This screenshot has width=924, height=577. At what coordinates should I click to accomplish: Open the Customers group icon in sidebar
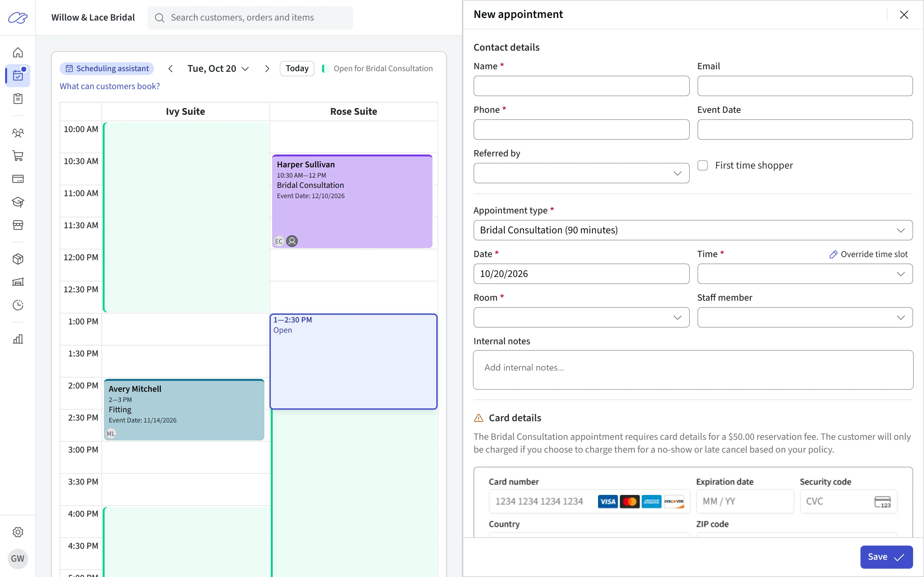tap(18, 133)
